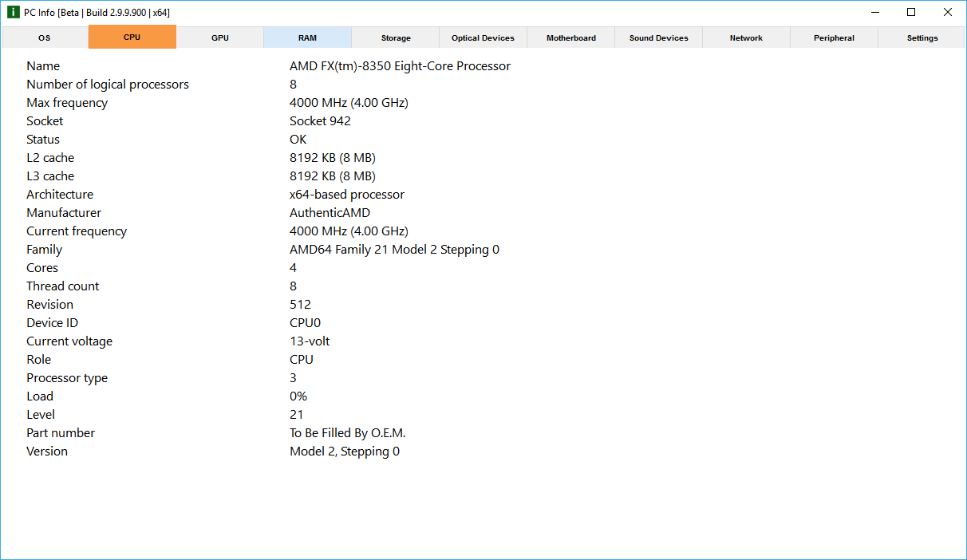Click the 13-volt current voltage value
This screenshot has height=560, width=967.
[310, 341]
